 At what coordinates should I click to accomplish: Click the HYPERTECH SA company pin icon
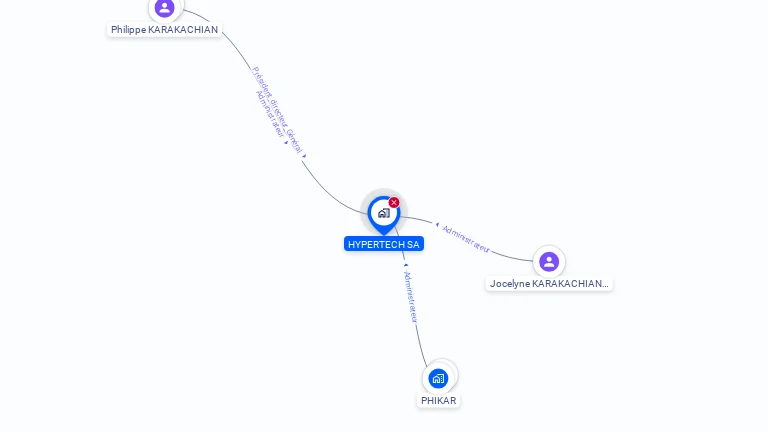coord(384,215)
